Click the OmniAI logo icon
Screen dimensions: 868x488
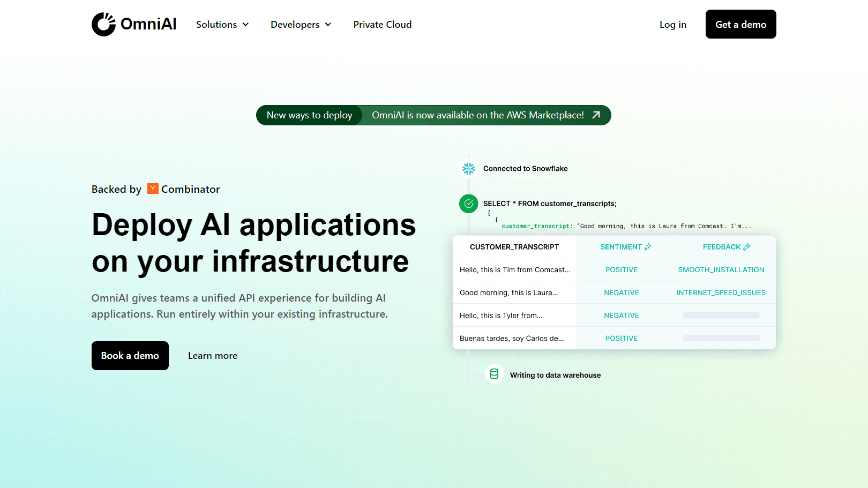tap(103, 24)
